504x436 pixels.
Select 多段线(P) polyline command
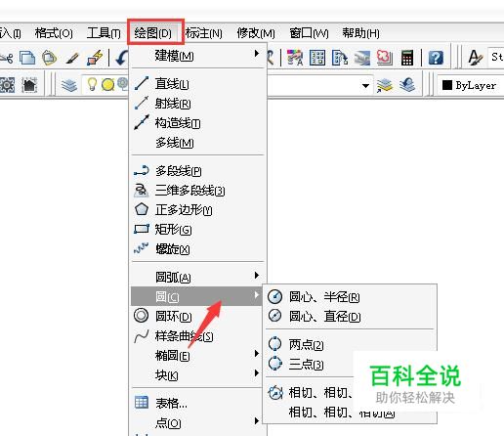click(x=197, y=171)
